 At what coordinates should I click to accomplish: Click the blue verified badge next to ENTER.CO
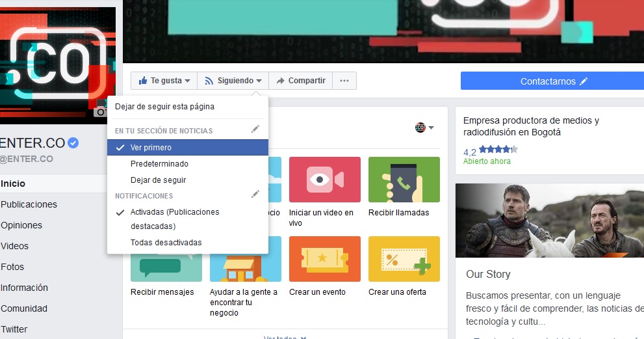[x=73, y=142]
